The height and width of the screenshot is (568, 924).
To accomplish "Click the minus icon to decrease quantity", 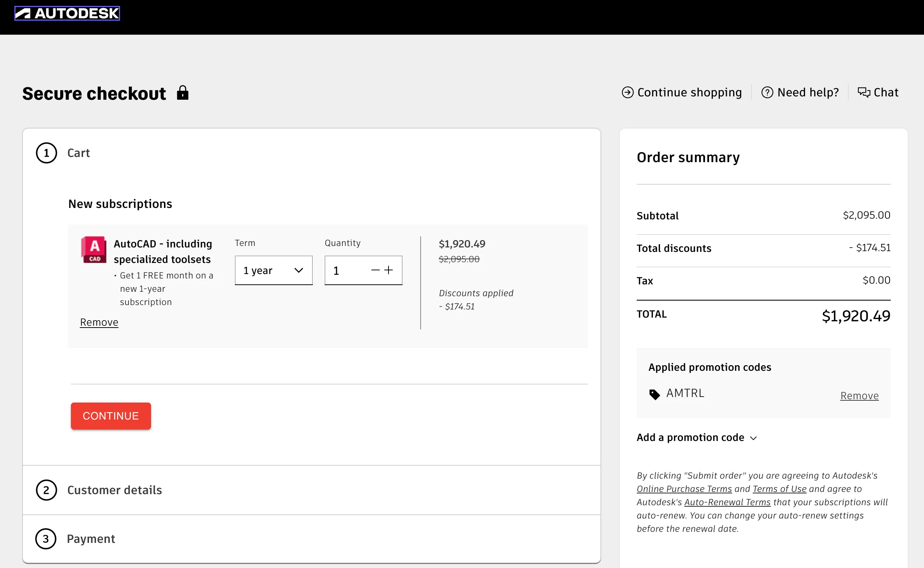I will click(375, 270).
